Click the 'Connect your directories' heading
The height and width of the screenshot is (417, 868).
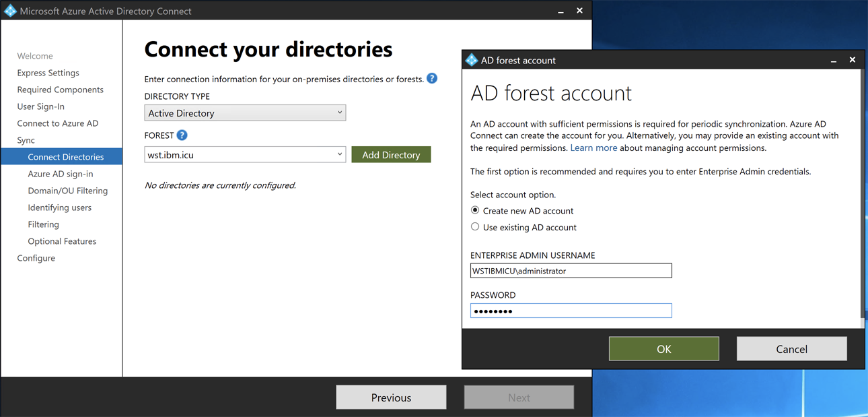click(268, 49)
